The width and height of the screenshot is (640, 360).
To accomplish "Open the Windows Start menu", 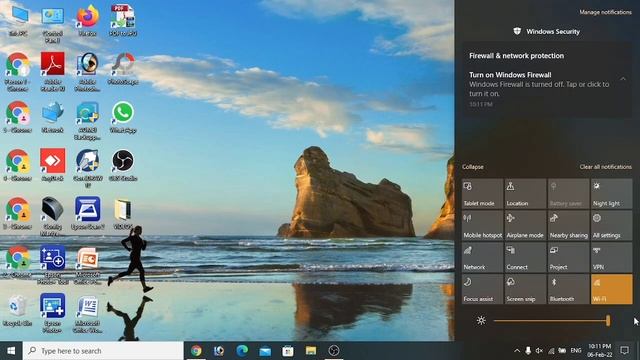I will pos(11,351).
